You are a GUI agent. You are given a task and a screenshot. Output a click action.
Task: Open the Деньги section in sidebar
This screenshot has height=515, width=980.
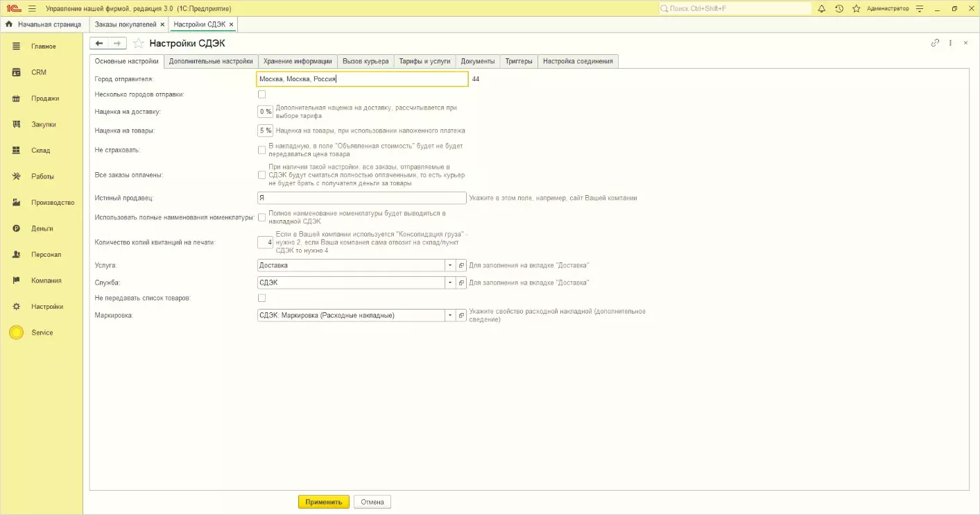pos(42,228)
